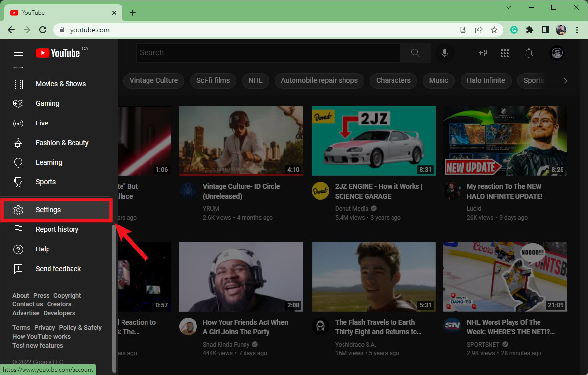Toggle the Chrome side panel icon
The height and width of the screenshot is (375, 588).
545,30
